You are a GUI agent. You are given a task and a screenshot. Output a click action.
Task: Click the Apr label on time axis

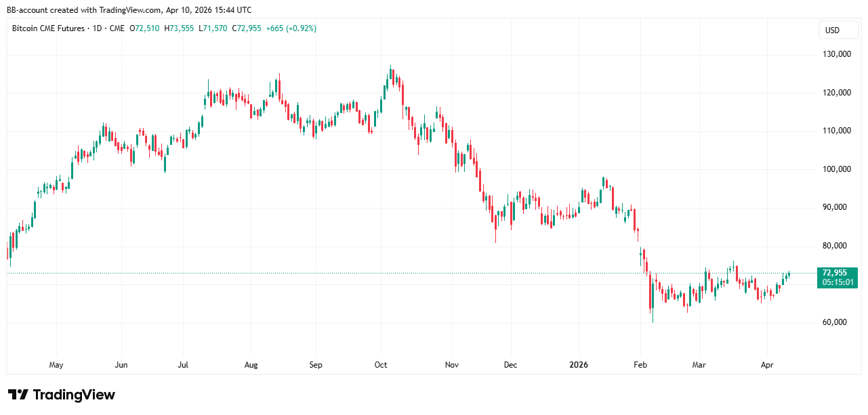pyautogui.click(x=767, y=365)
